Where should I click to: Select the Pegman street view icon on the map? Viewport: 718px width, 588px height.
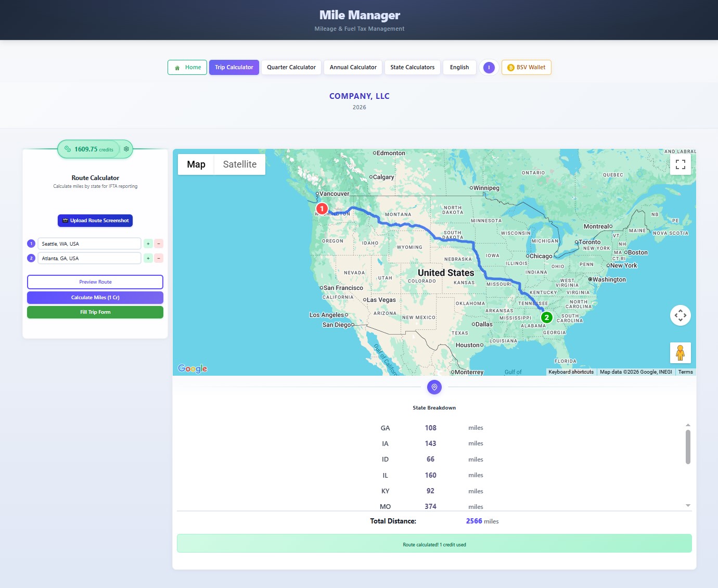pos(680,352)
